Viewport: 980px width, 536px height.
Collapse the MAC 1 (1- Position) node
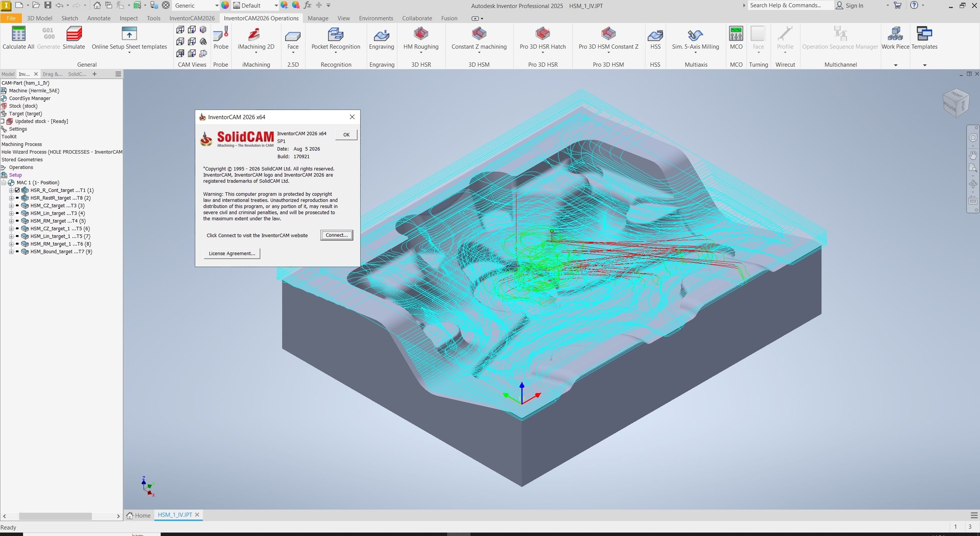[x=3, y=182]
